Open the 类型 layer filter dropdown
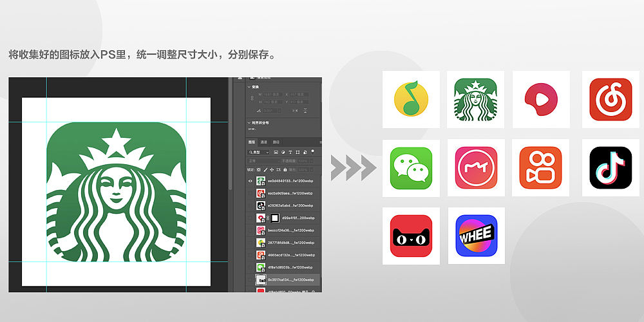Image resolution: width=644 pixels, height=322 pixels. 258,153
